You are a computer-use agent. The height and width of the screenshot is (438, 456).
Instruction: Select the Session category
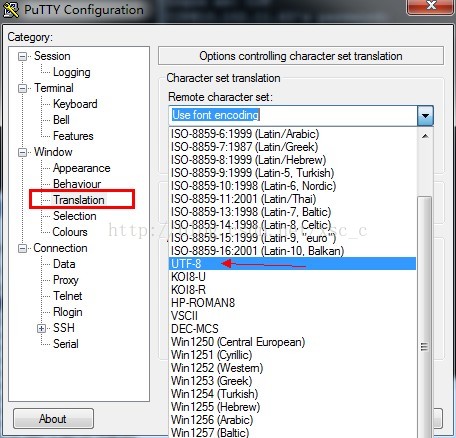point(52,56)
